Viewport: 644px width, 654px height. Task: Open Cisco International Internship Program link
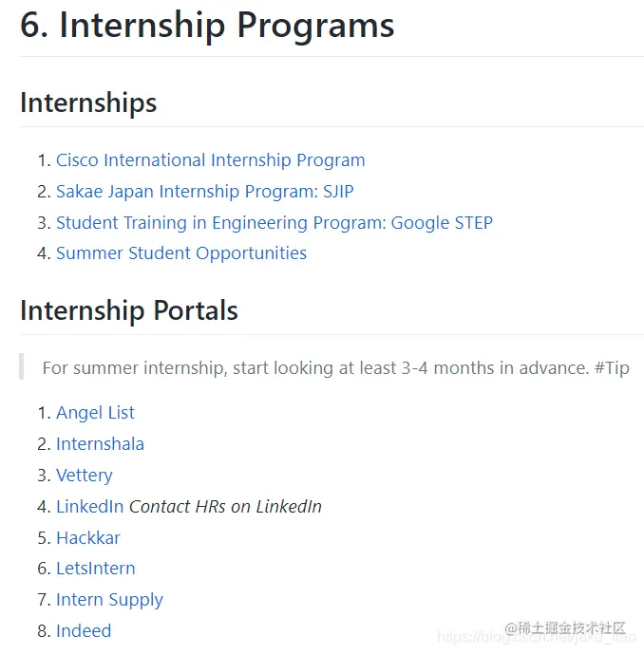(x=210, y=160)
